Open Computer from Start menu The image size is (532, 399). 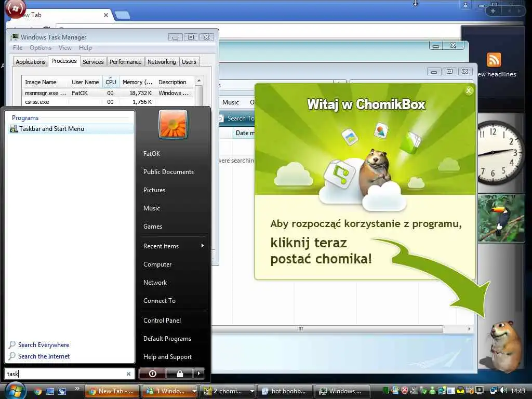[x=157, y=264]
